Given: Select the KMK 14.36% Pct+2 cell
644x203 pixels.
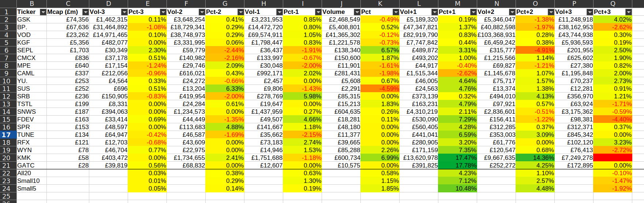Looking at the screenshot, I should [535, 158].
